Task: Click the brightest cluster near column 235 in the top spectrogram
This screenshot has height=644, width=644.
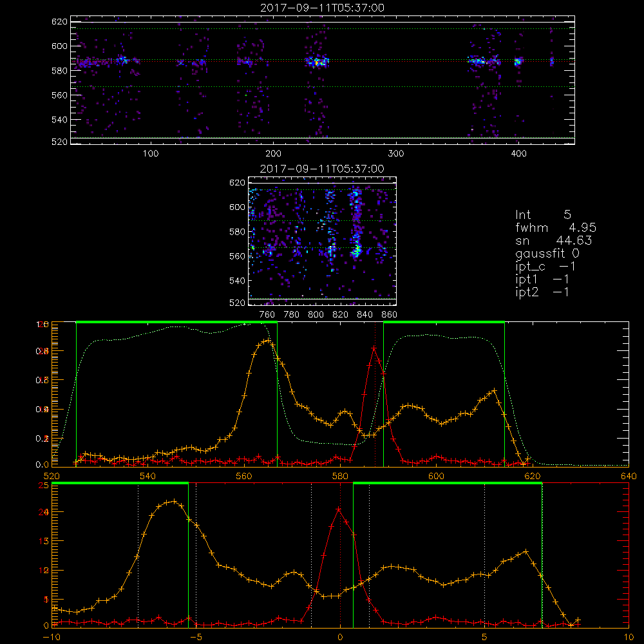Action: pos(317,62)
